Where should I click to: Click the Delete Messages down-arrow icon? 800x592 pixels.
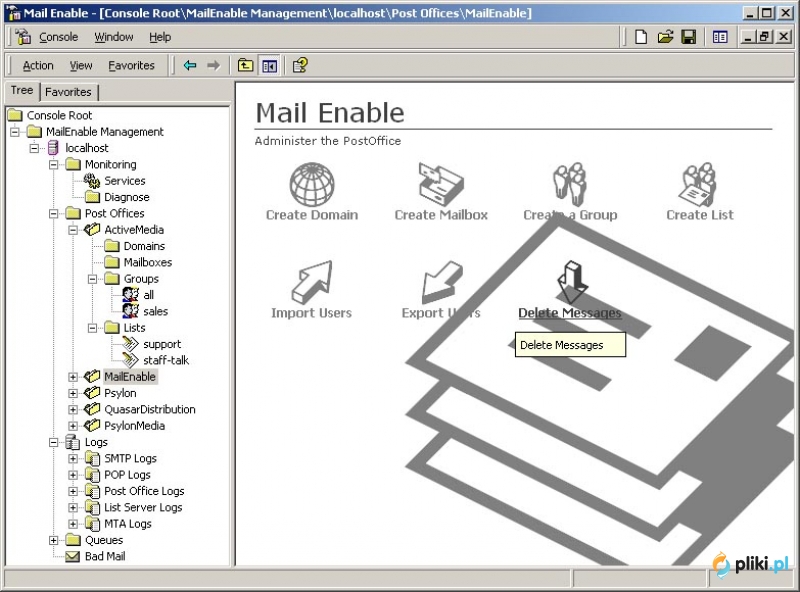(x=570, y=282)
